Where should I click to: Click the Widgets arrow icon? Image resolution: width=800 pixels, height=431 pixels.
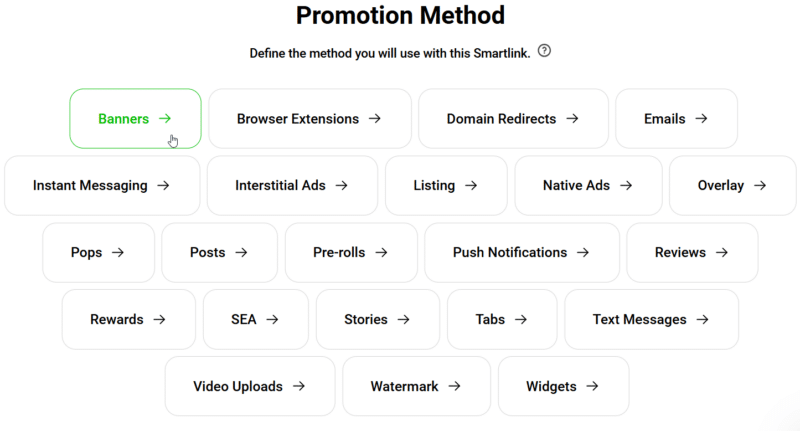tap(593, 386)
